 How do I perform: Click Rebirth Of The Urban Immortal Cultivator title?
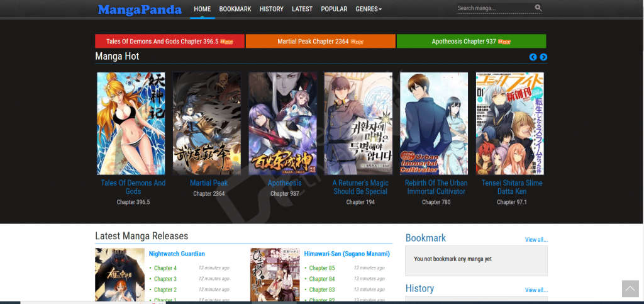tap(436, 187)
